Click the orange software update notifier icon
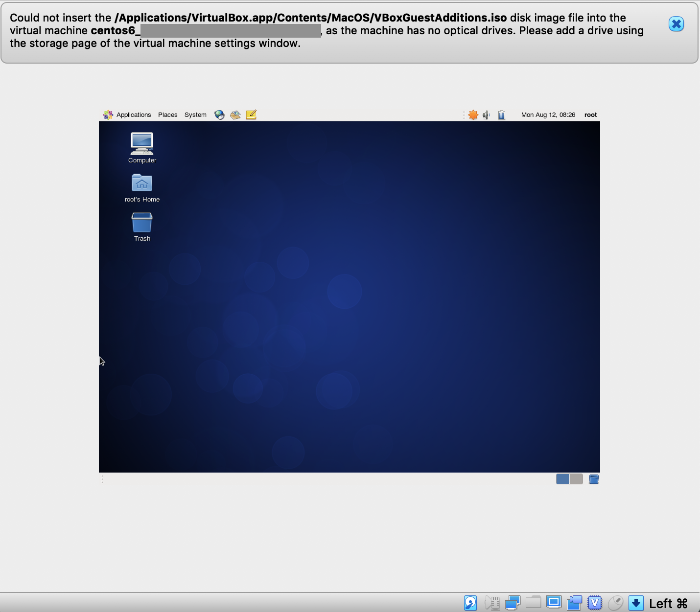This screenshot has height=612, width=700. point(473,115)
